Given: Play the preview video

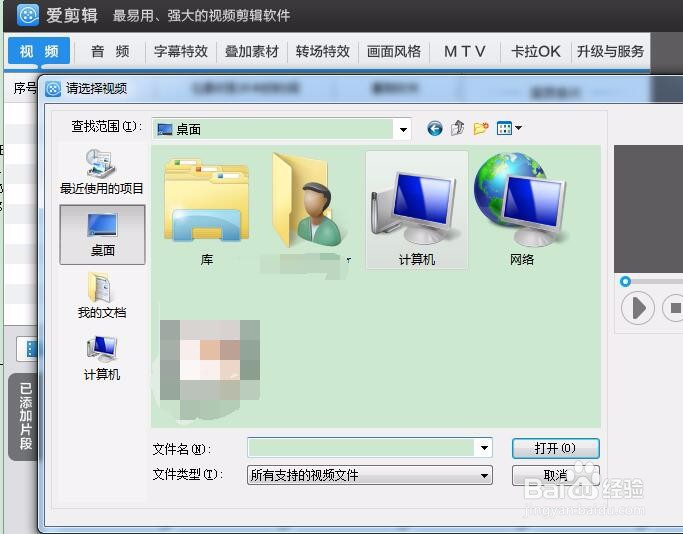Looking at the screenshot, I should click(638, 308).
